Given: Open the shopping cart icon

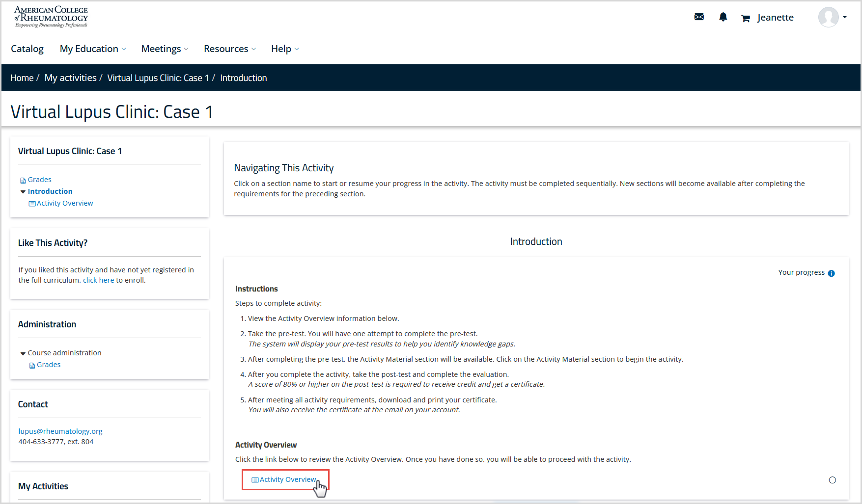Looking at the screenshot, I should [x=746, y=18].
